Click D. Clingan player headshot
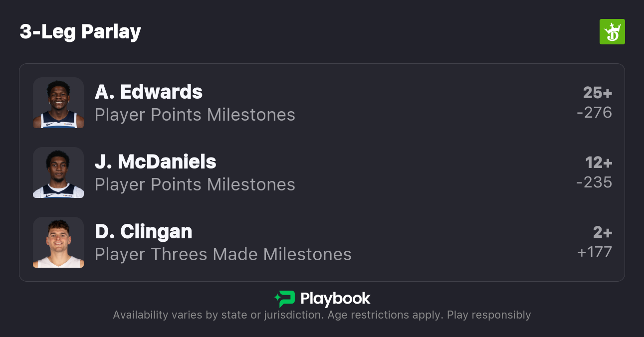 [58, 242]
